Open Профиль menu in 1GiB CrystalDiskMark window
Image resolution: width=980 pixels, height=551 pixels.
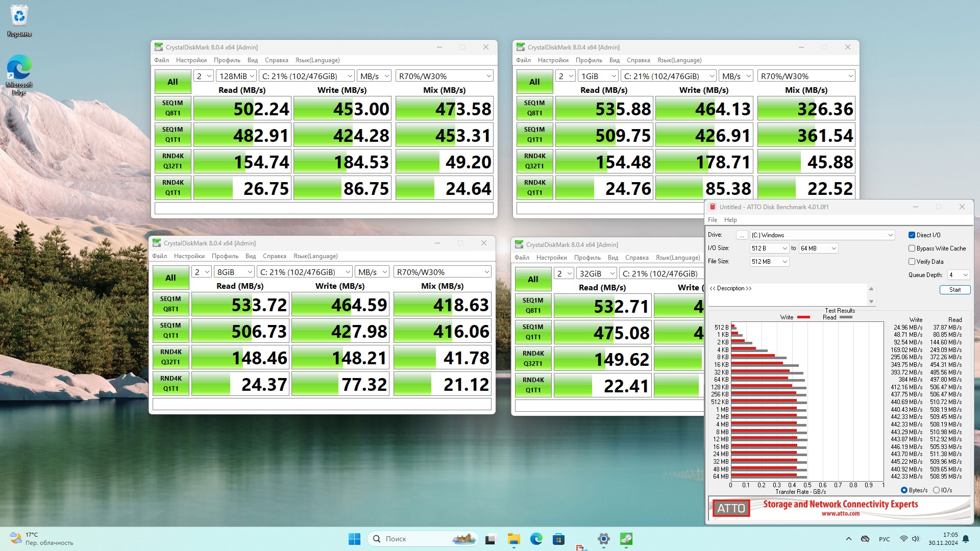(589, 60)
